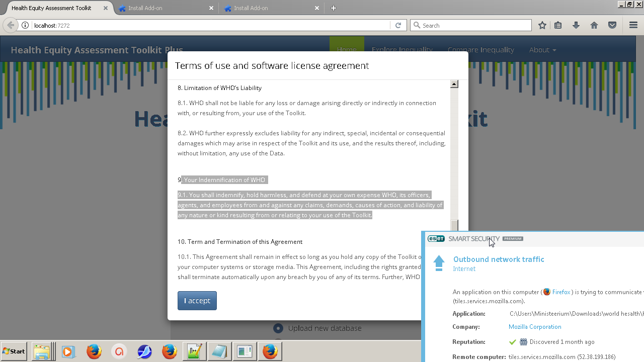
Task: Click the paragraph beginning '8.2. WHO further expressly excludes'
Action: click(311, 143)
